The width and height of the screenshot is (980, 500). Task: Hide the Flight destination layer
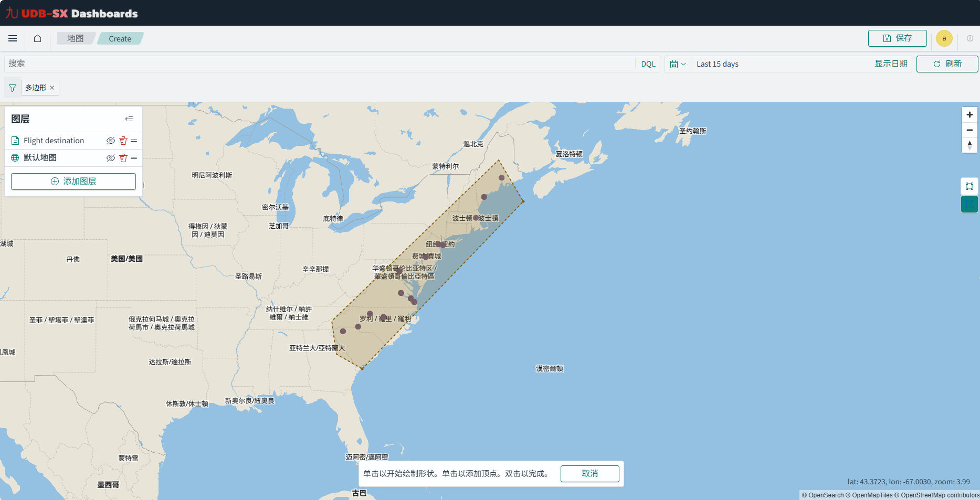110,140
